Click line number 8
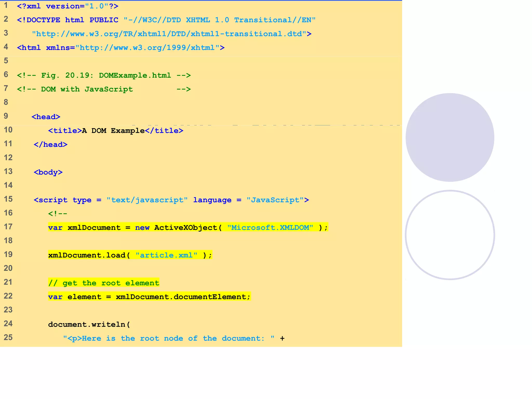 tap(6, 102)
